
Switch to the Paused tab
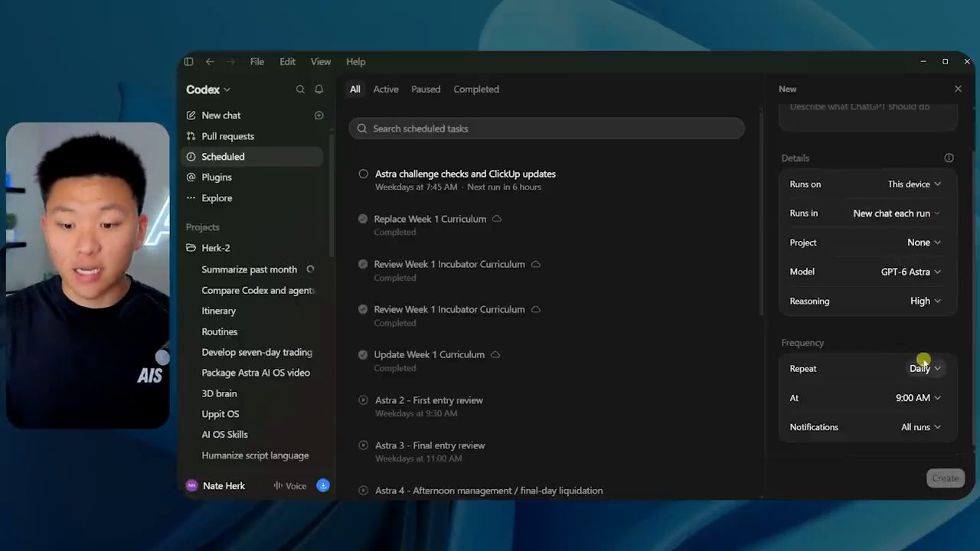click(426, 90)
